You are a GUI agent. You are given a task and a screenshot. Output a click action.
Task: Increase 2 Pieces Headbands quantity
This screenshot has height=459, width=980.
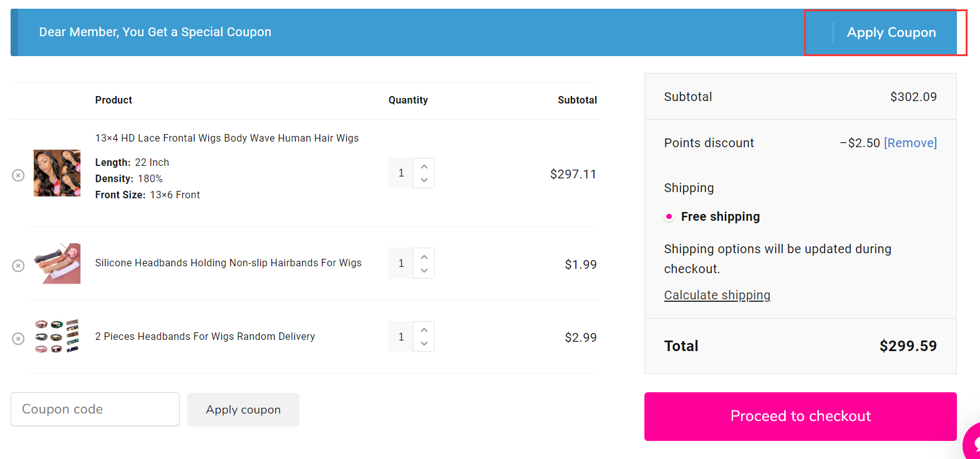(x=424, y=330)
